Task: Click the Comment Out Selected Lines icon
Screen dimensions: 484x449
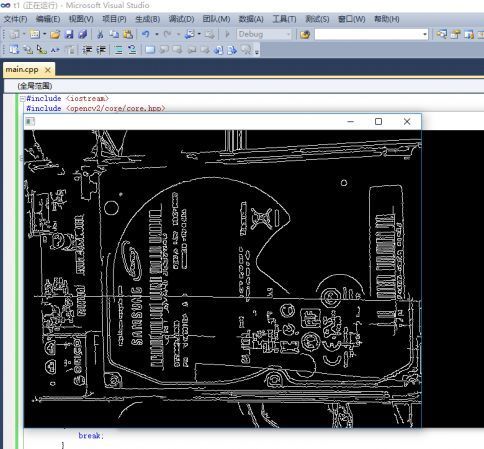Action: 118,50
